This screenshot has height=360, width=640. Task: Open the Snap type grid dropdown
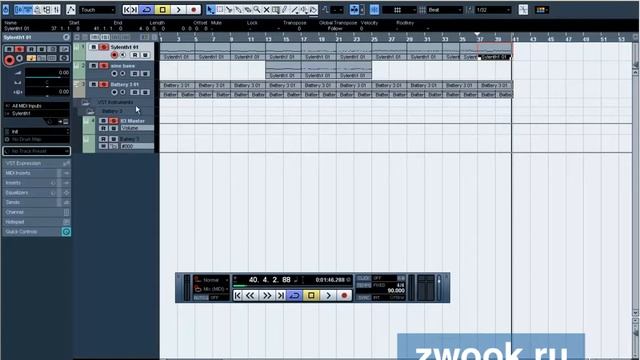400,10
